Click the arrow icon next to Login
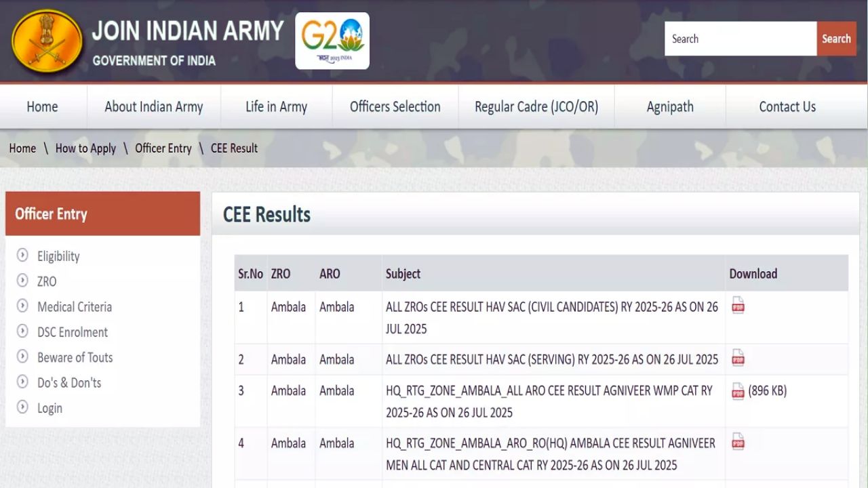Viewport: 868px width, 488px height. [22, 407]
